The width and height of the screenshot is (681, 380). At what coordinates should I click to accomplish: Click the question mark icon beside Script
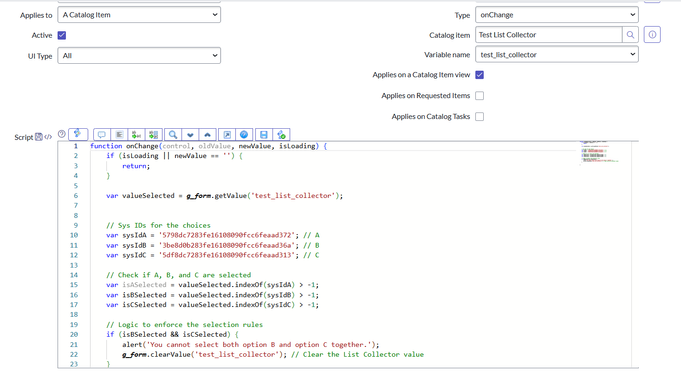pos(62,134)
